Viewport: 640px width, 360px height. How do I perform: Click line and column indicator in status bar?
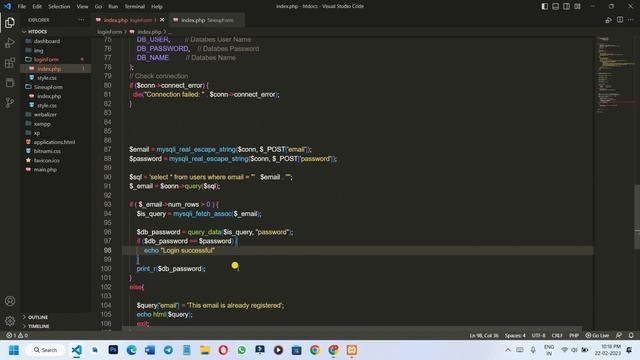[x=484, y=336]
